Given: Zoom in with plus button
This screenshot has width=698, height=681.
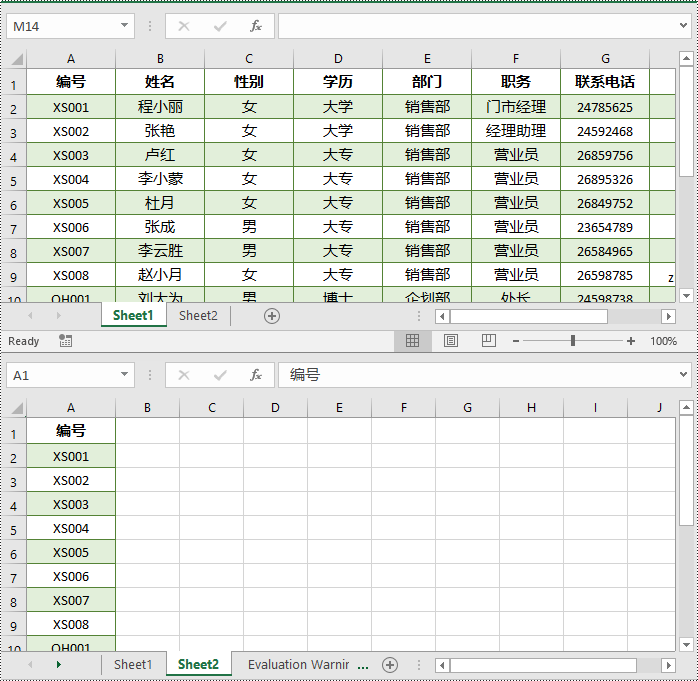Looking at the screenshot, I should 630,341.
